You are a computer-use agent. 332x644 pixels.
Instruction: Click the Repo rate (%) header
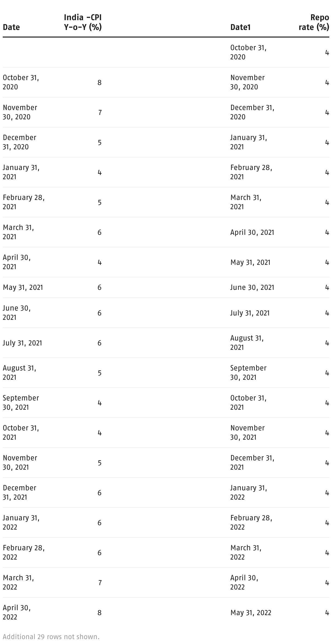click(x=314, y=22)
